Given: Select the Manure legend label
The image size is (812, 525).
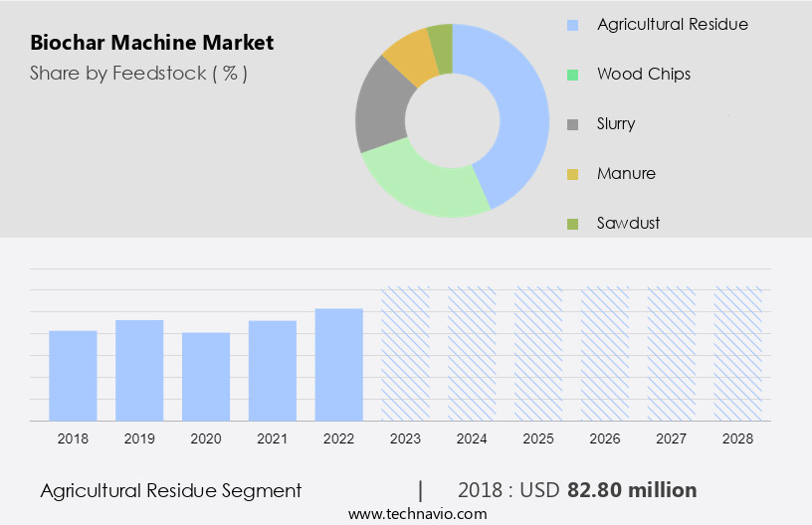Looking at the screenshot, I should pyautogui.click(x=626, y=173).
